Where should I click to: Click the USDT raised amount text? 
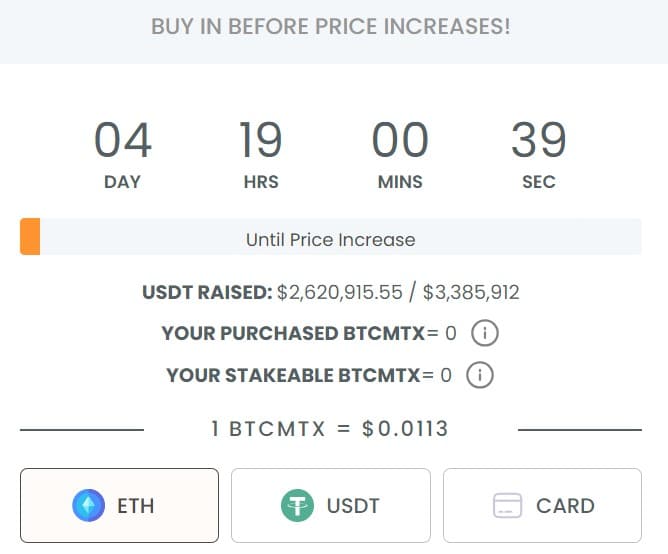click(340, 293)
